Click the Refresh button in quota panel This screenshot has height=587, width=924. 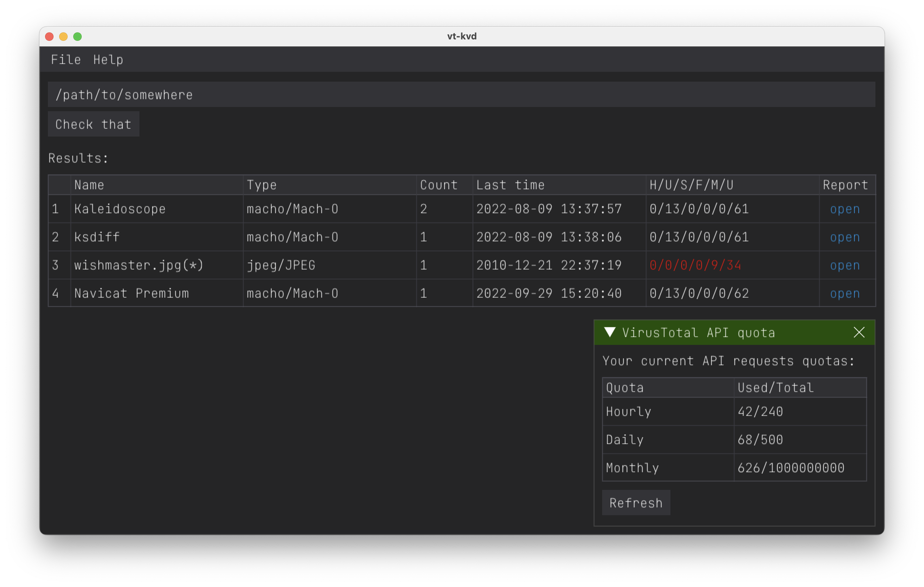tap(636, 503)
